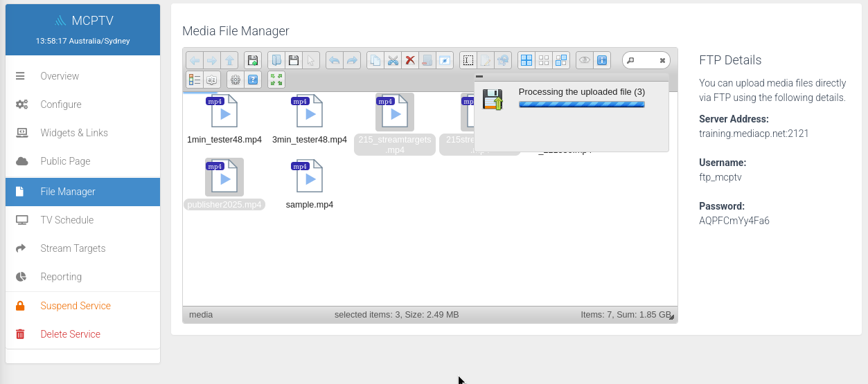Open Configure in the sidebar
Screen dimensions: 868x384
(82, 104)
